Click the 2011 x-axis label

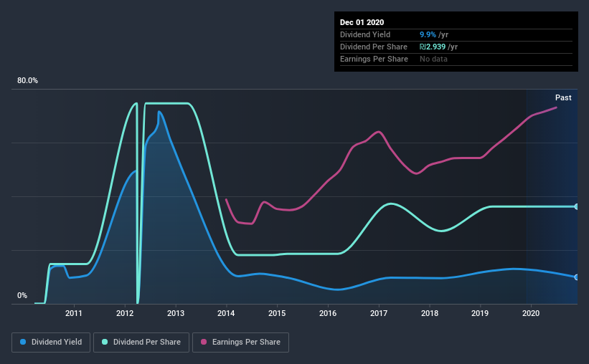(74, 313)
